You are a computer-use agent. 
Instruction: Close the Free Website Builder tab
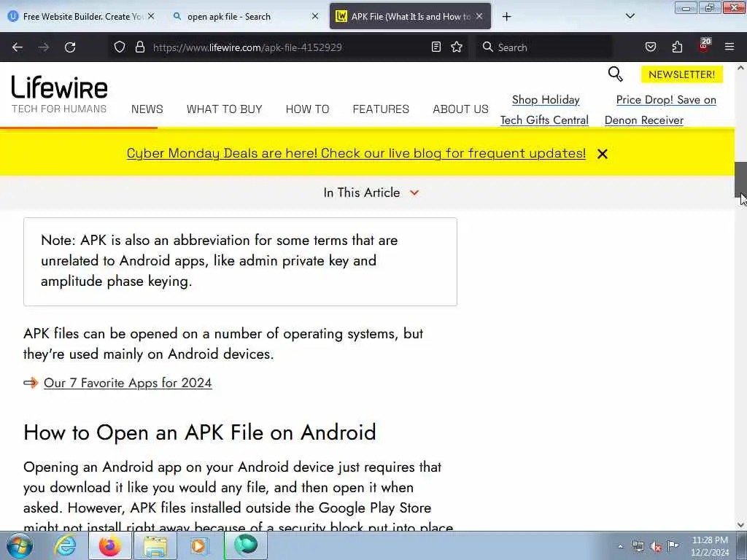[x=151, y=16]
